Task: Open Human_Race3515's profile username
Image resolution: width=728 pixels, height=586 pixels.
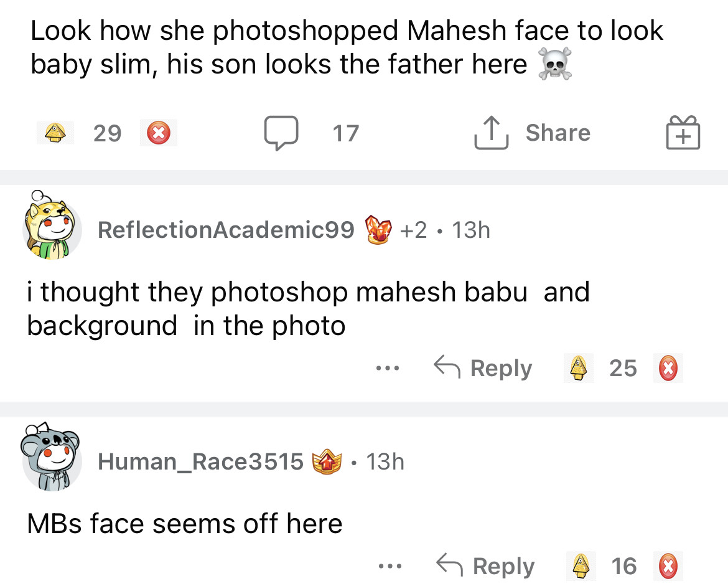Action: (200, 461)
